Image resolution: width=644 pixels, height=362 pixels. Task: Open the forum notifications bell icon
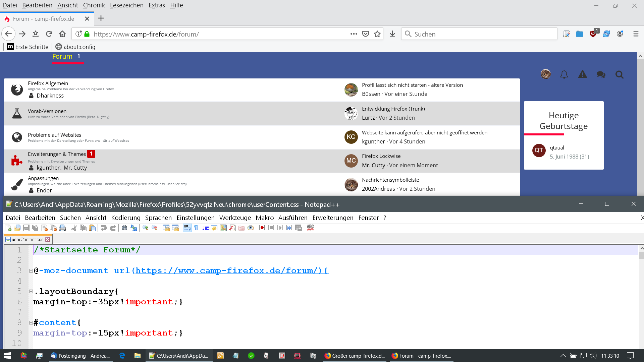coord(564,74)
